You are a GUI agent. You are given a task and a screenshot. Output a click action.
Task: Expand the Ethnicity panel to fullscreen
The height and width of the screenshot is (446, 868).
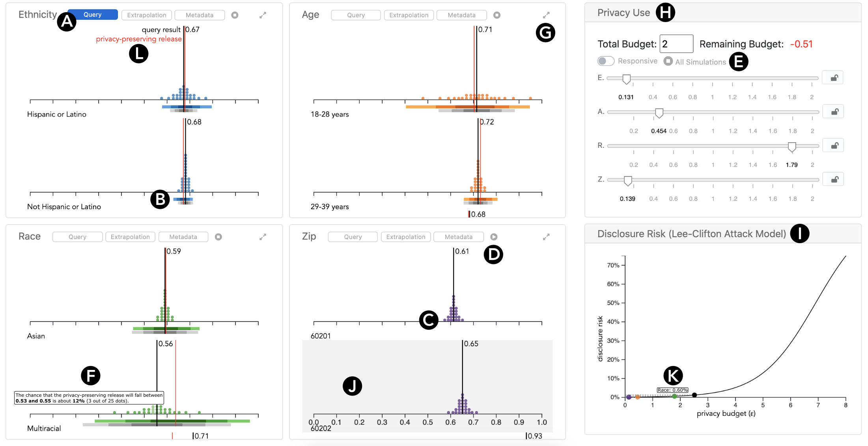[x=263, y=15]
